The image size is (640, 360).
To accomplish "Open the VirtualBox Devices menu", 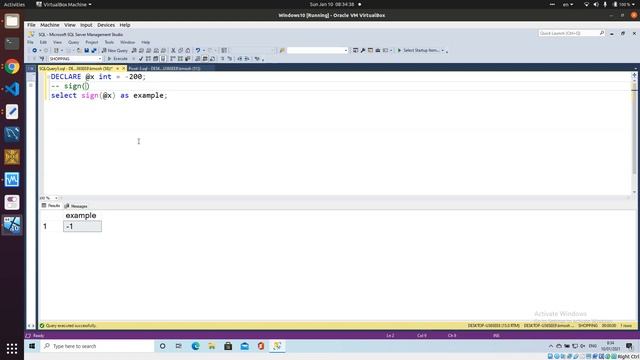I will 106,25.
